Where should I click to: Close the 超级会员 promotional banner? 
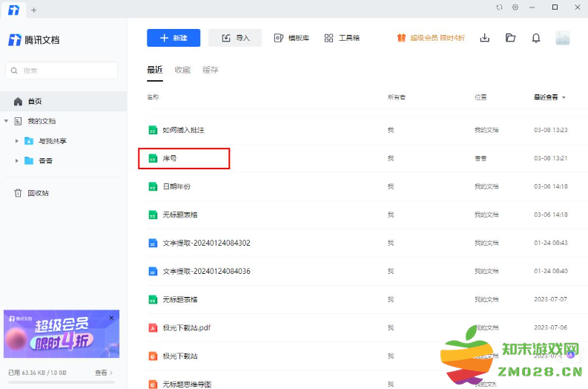coord(112,318)
